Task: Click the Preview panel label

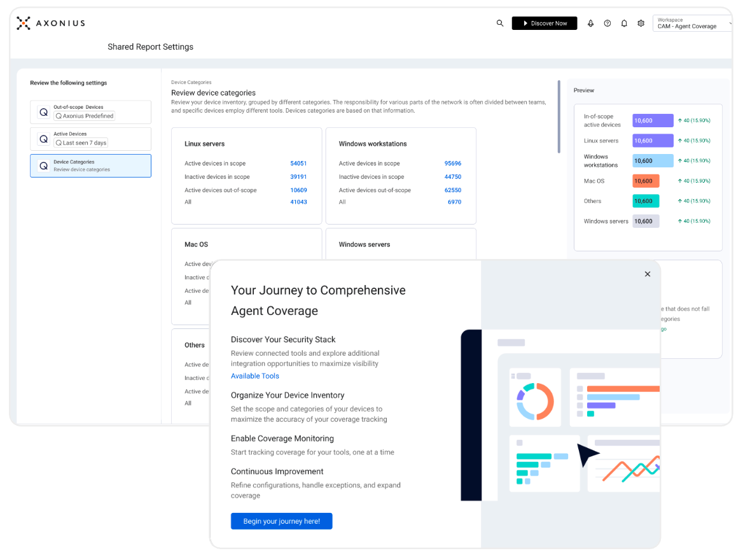Action: 584,90
